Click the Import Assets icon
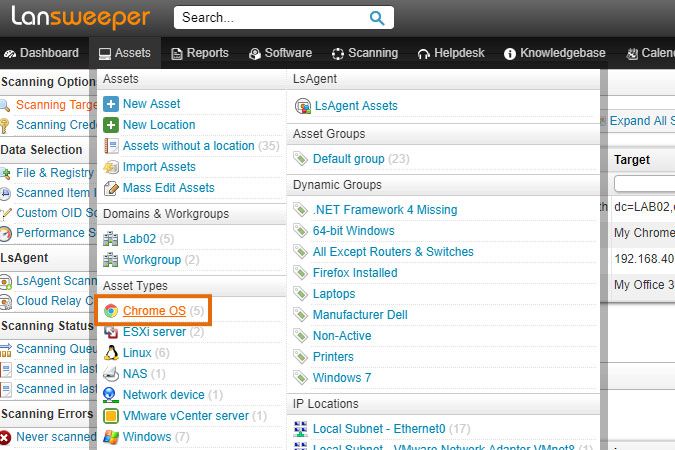This screenshot has height=450, width=675. pyautogui.click(x=111, y=167)
